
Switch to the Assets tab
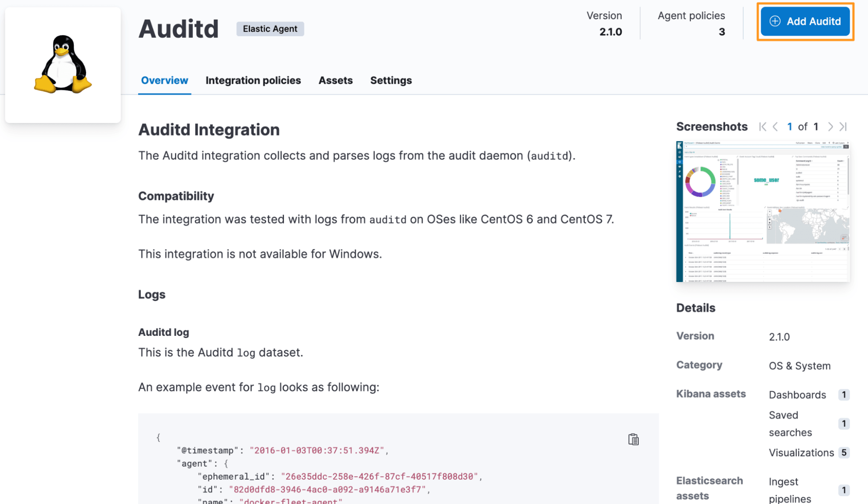point(336,80)
